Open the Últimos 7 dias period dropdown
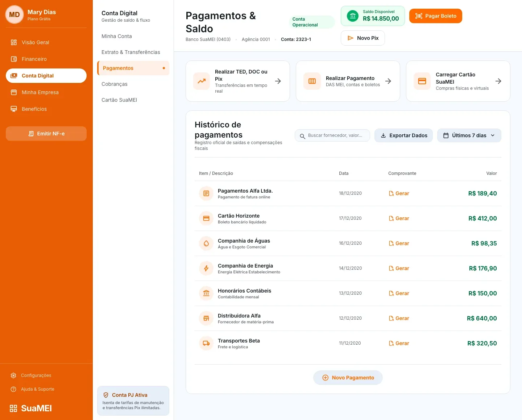Viewport: 522px width, 420px height. click(x=469, y=135)
